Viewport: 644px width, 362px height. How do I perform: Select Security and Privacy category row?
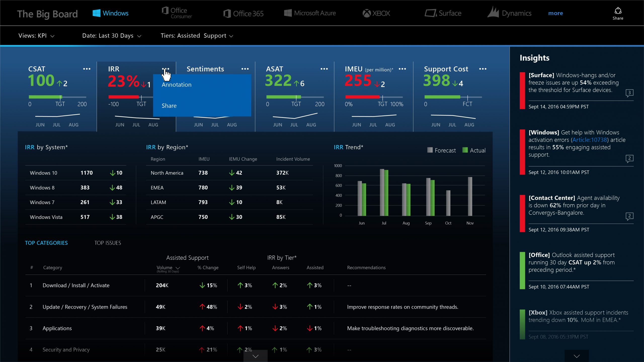[x=256, y=350]
